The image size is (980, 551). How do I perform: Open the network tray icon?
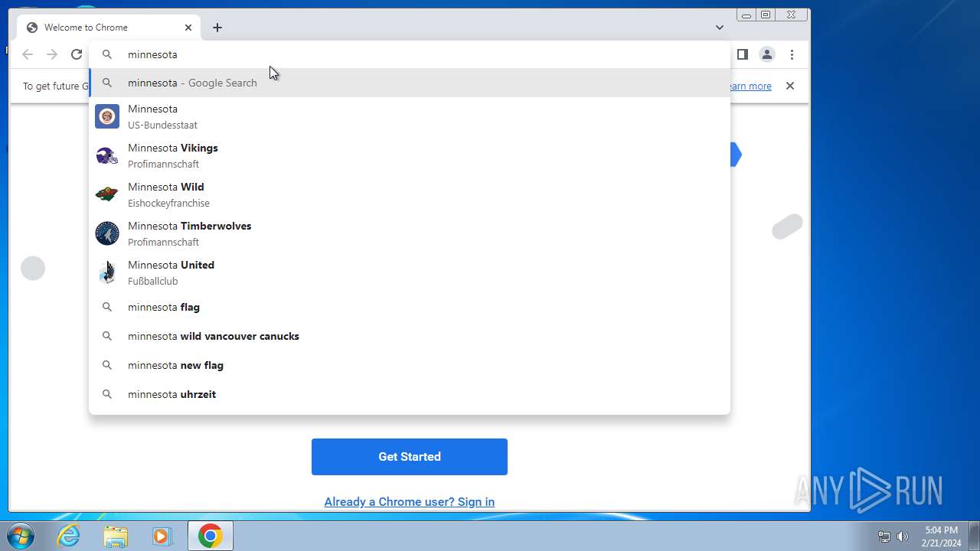click(884, 536)
